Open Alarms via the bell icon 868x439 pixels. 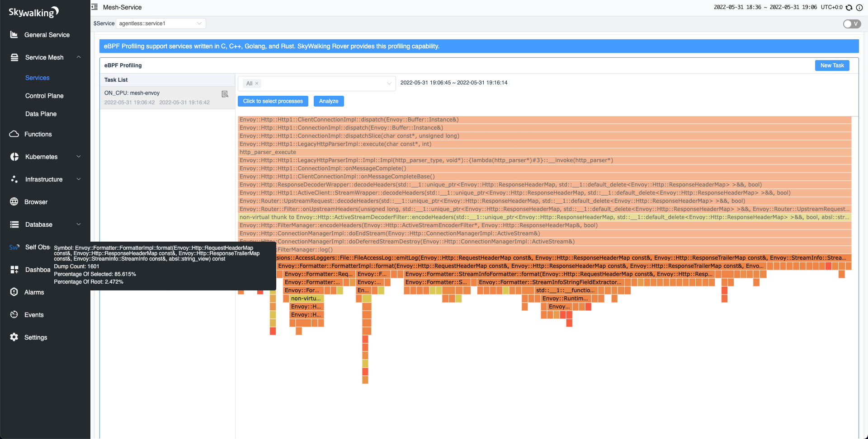tap(14, 292)
